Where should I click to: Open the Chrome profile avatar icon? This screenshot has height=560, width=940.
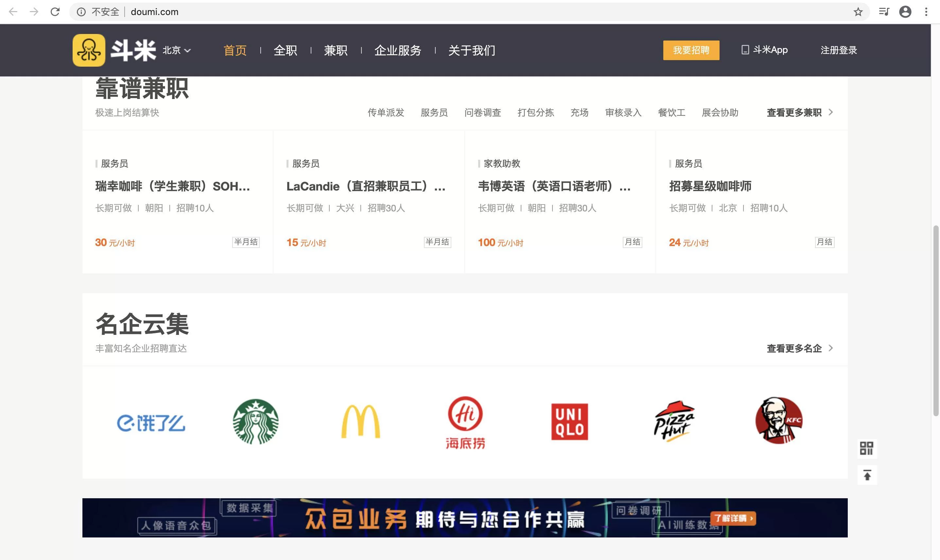[905, 12]
